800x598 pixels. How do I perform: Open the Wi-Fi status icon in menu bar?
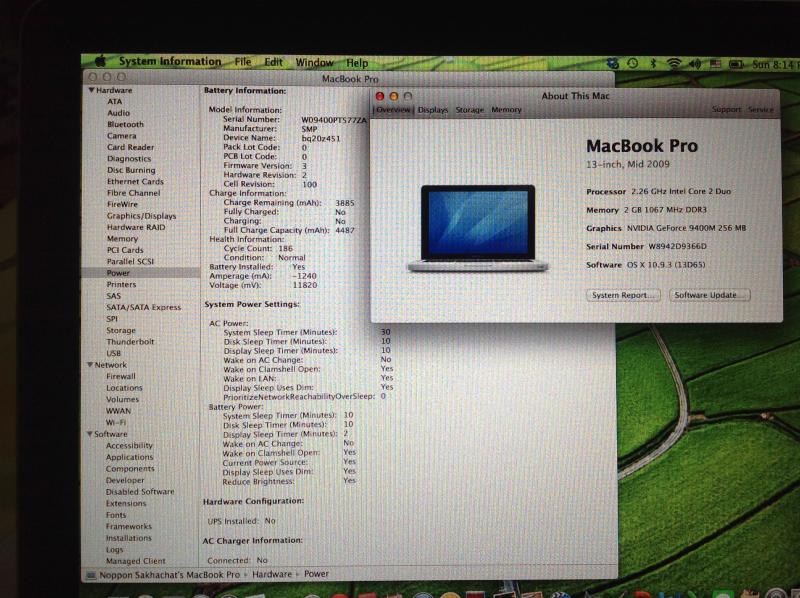[x=674, y=64]
